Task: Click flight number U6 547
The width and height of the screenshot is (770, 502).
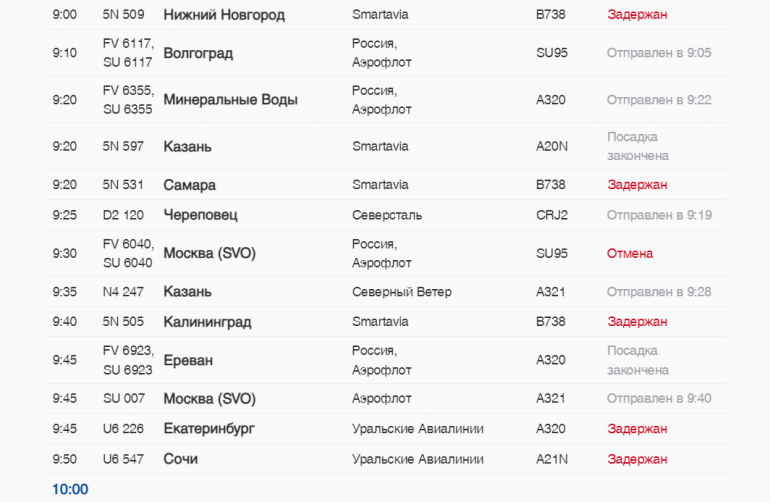Action: pyautogui.click(x=124, y=459)
